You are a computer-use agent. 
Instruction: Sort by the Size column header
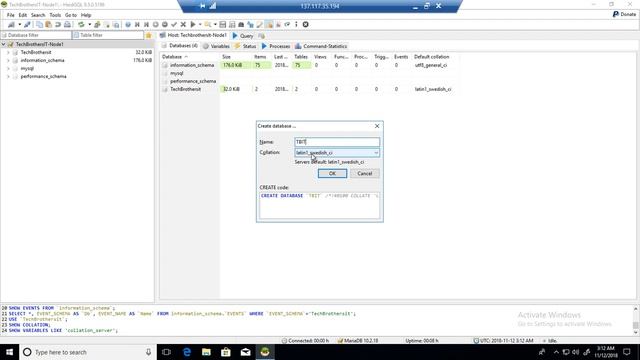[235, 57]
